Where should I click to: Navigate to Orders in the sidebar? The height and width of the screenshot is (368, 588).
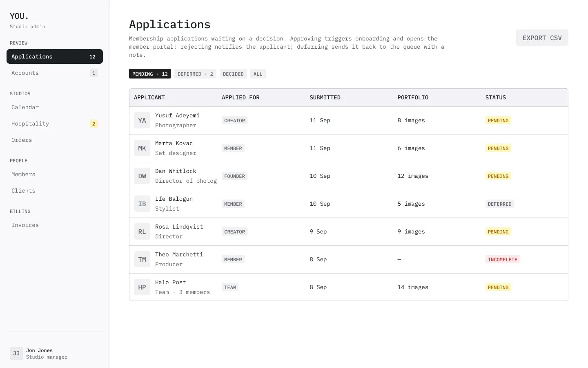coord(55,140)
